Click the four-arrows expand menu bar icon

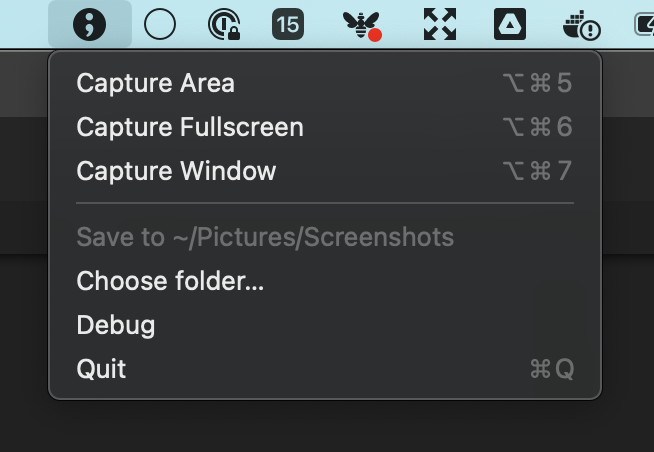440,24
